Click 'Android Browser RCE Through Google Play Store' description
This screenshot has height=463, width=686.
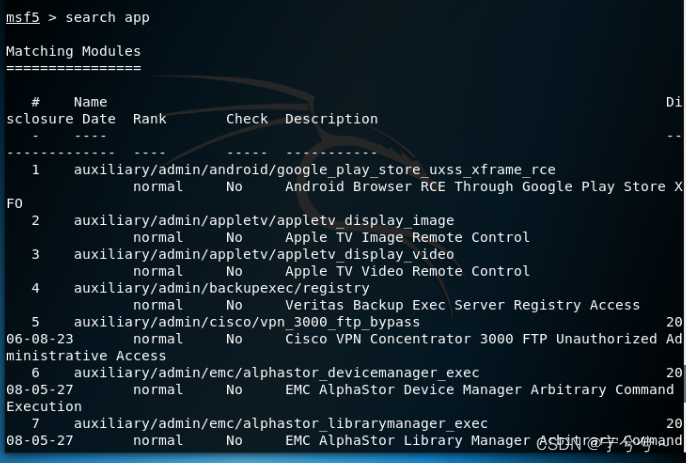coord(475,187)
